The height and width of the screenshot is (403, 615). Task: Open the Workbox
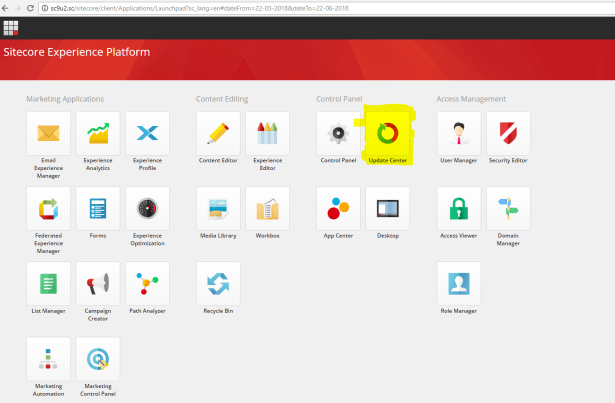[267, 208]
